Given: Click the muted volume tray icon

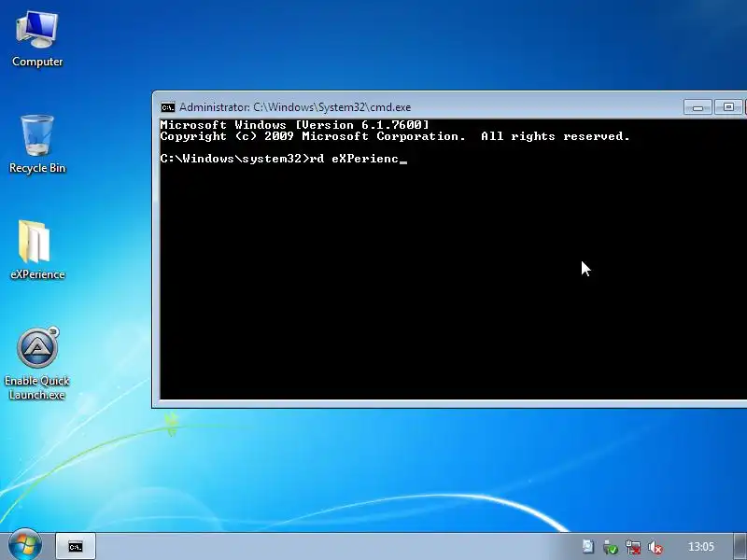Looking at the screenshot, I should click(655, 547).
